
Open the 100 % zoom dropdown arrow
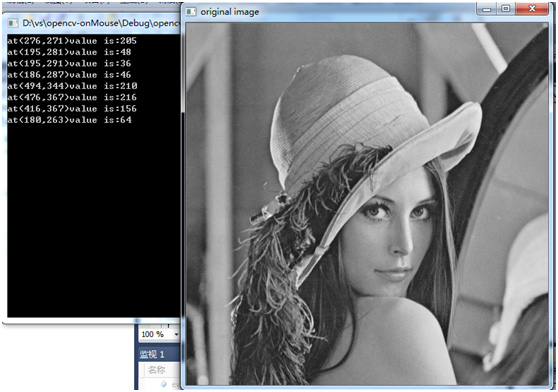pos(176,334)
